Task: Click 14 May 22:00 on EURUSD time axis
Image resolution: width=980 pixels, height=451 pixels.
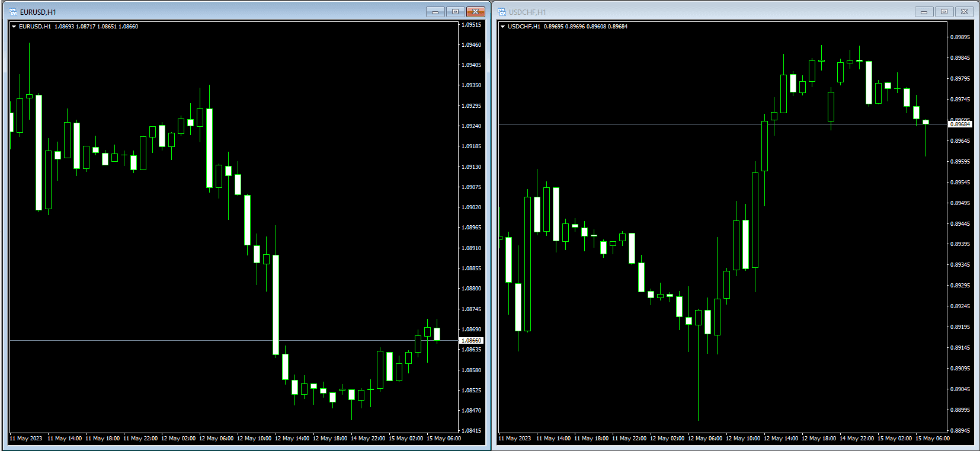Action: point(368,439)
